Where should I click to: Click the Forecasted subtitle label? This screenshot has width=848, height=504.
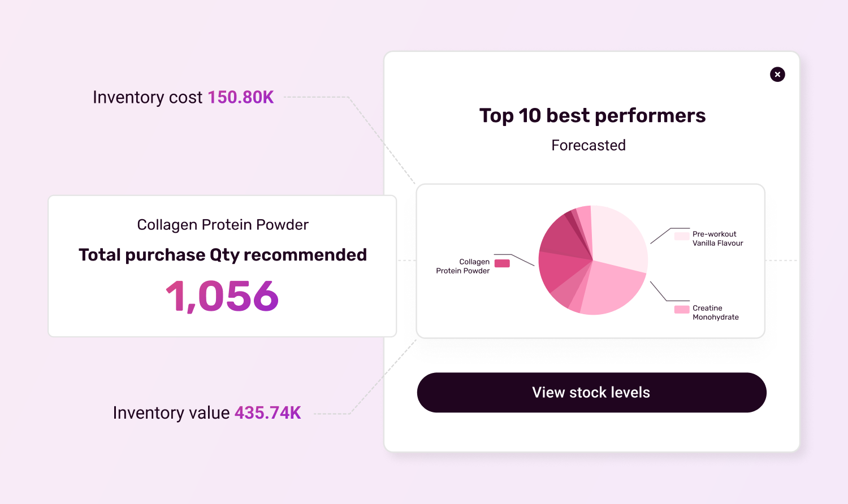tap(589, 145)
